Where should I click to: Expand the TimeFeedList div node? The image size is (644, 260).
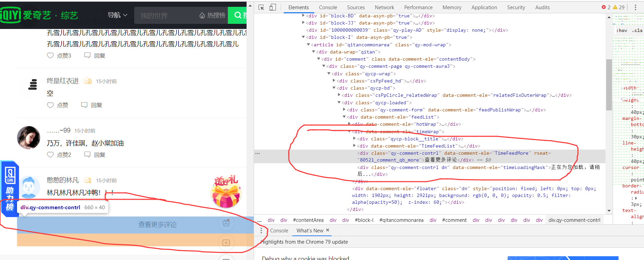point(355,146)
